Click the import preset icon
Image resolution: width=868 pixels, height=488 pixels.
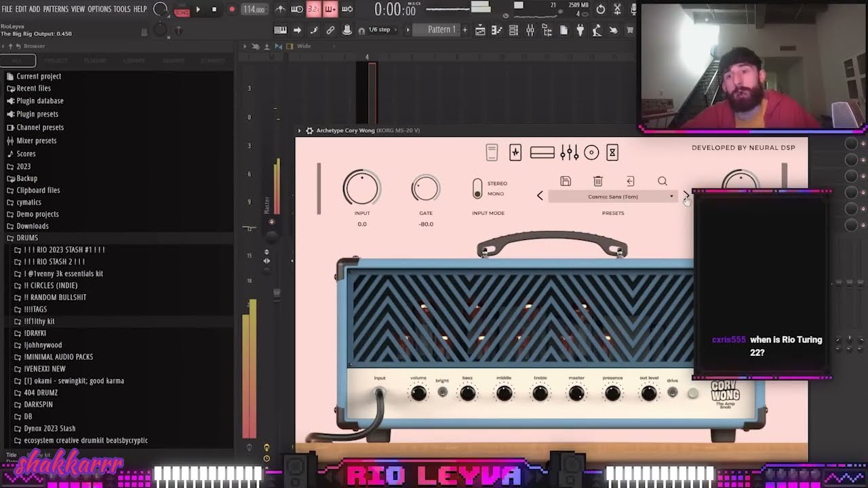pyautogui.click(x=630, y=181)
